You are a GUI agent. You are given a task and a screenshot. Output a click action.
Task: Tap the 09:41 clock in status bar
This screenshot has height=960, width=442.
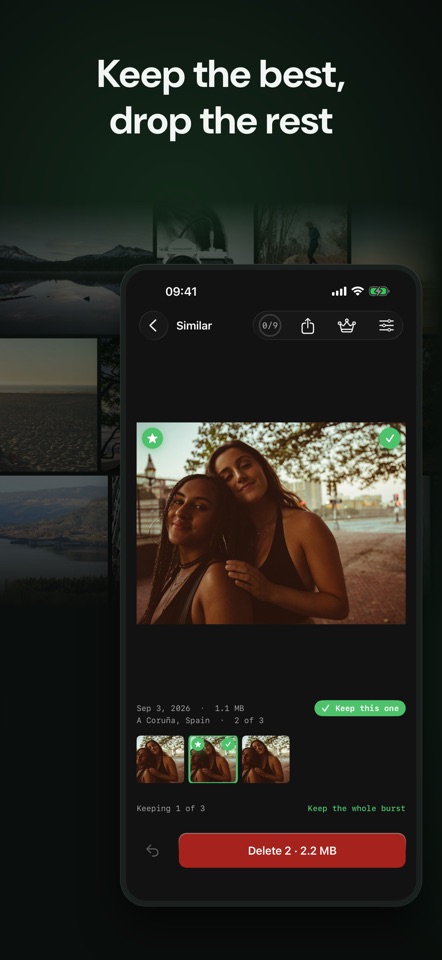pyautogui.click(x=181, y=292)
